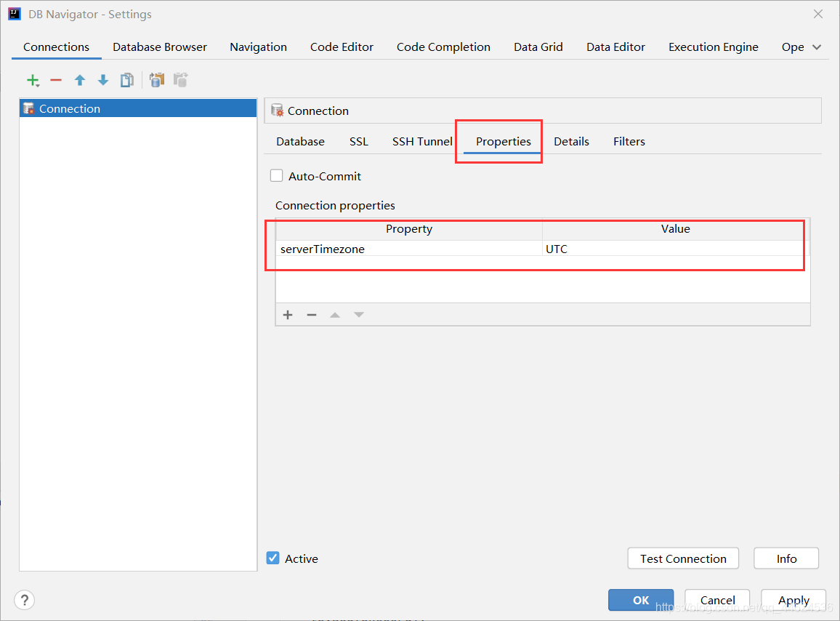Select the UTC value cell

point(676,249)
